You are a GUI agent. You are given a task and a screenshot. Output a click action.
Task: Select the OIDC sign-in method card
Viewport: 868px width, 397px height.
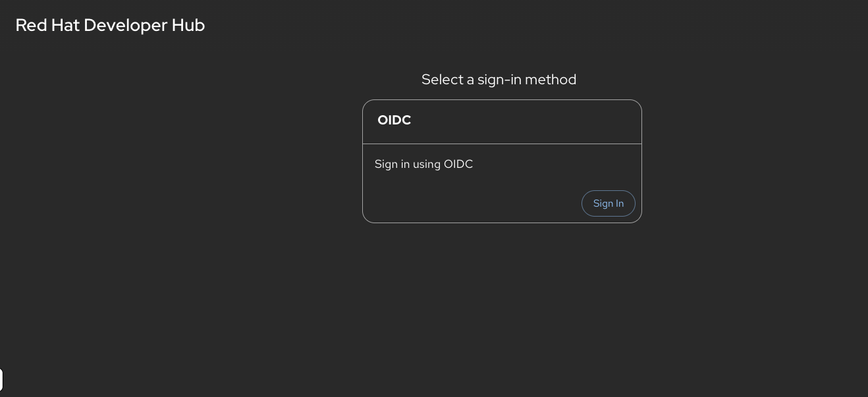[502, 161]
